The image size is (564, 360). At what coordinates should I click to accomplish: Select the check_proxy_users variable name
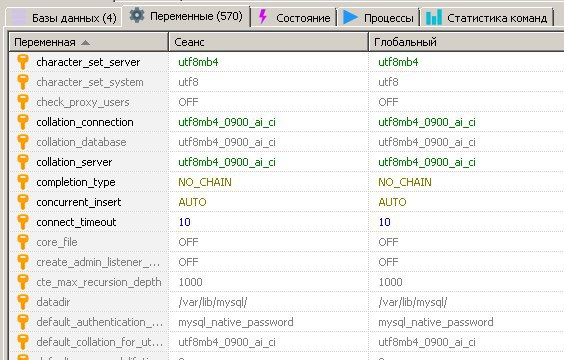(83, 102)
